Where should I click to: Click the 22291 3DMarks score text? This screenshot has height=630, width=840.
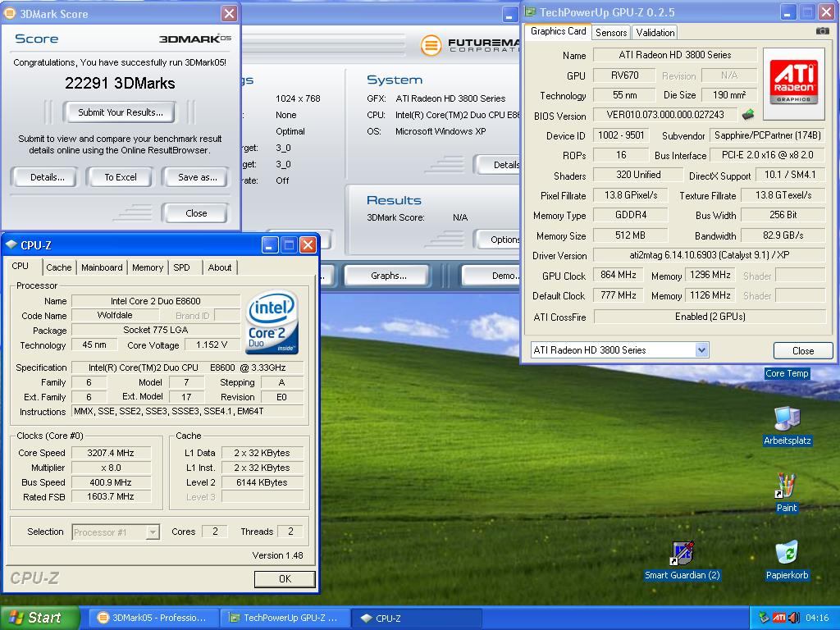(x=120, y=83)
